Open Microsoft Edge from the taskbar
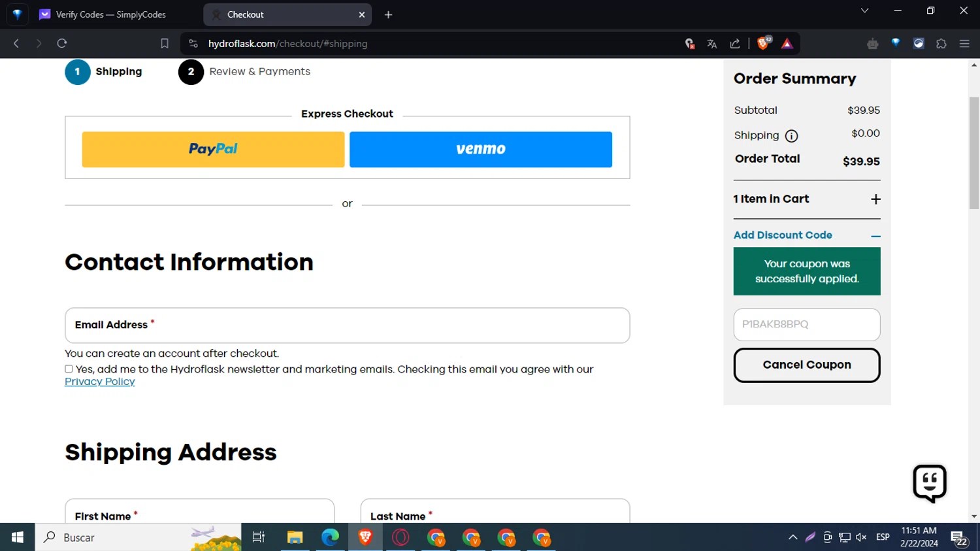Image resolution: width=980 pixels, height=551 pixels. tap(330, 537)
